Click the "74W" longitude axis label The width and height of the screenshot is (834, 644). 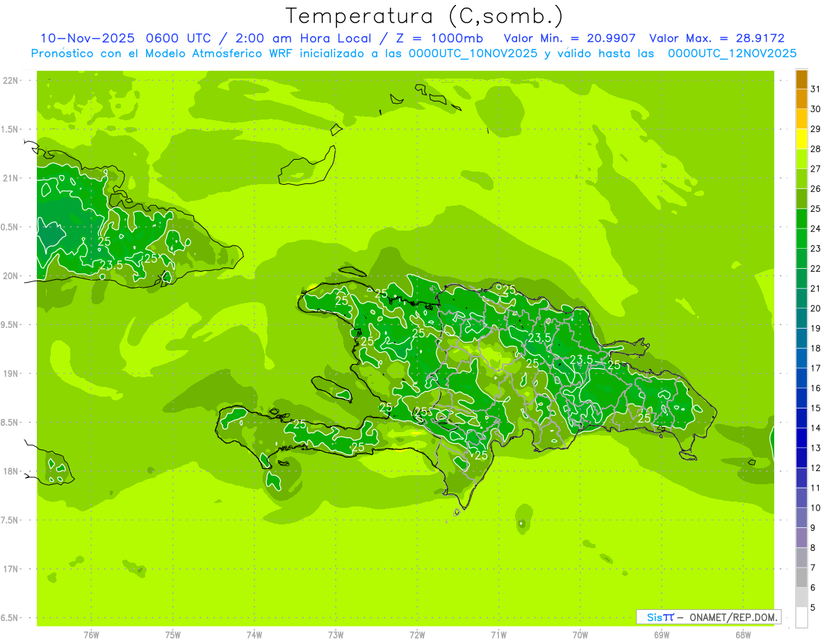(x=254, y=635)
